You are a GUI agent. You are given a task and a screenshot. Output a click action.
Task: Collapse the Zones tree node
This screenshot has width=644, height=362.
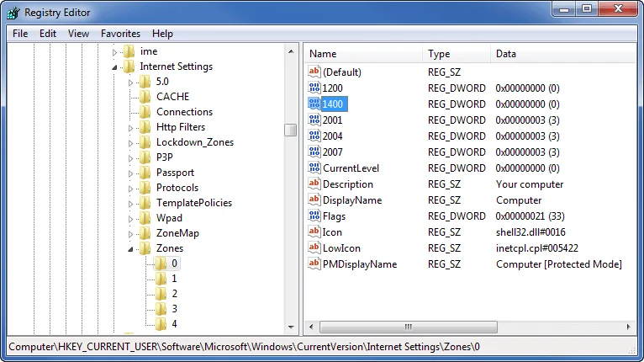130,249
